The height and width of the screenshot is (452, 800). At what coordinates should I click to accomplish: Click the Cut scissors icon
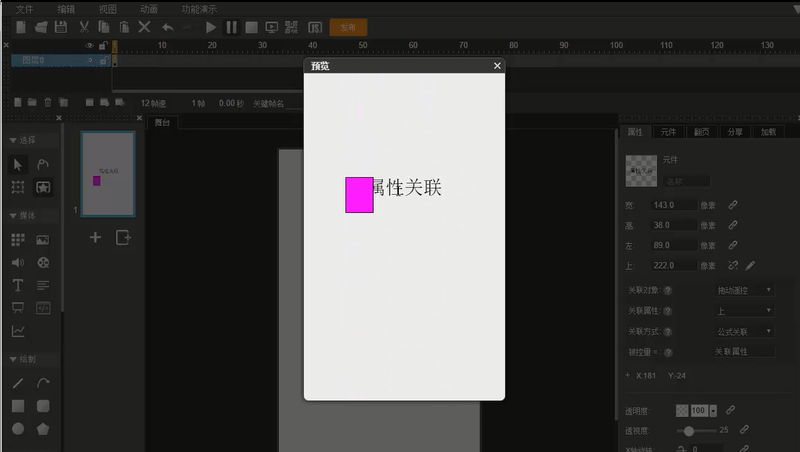(84, 27)
